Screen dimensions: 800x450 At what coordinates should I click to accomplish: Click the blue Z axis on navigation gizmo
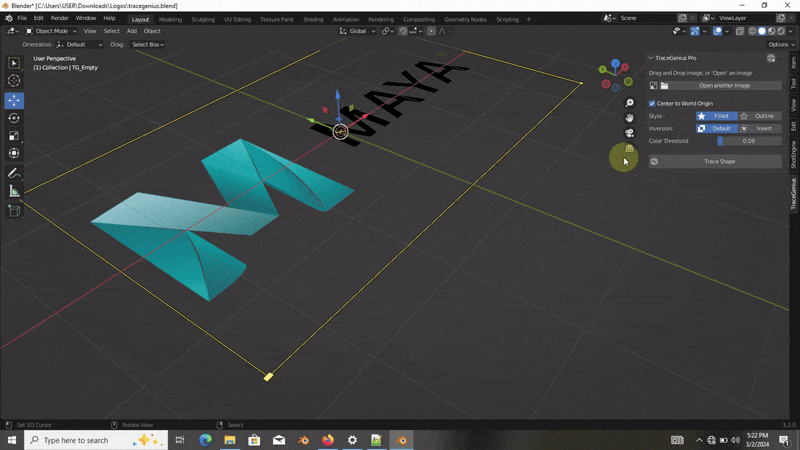pyautogui.click(x=616, y=63)
